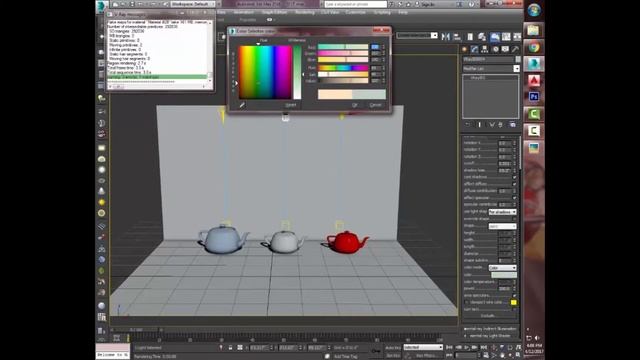Open the Motion command panel tab
The width and height of the screenshot is (640, 360).
(495, 49)
